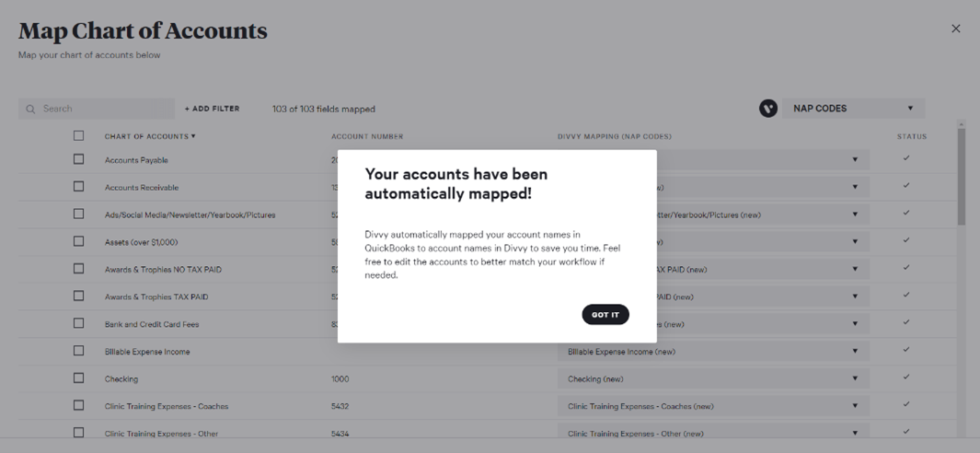Click the Divvy logo icon beside NAP CODES
The height and width of the screenshot is (453, 980).
(768, 109)
